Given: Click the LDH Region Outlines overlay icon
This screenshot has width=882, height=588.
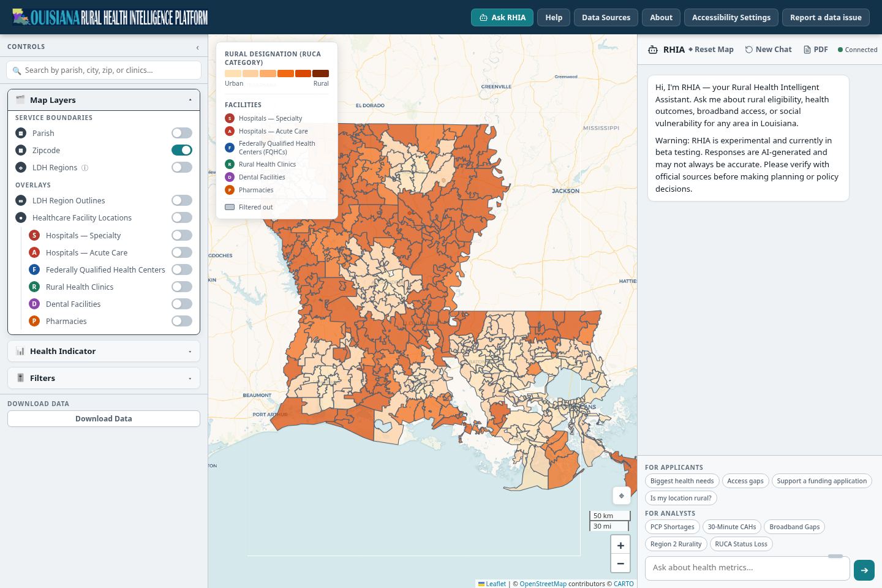Looking at the screenshot, I should point(21,200).
